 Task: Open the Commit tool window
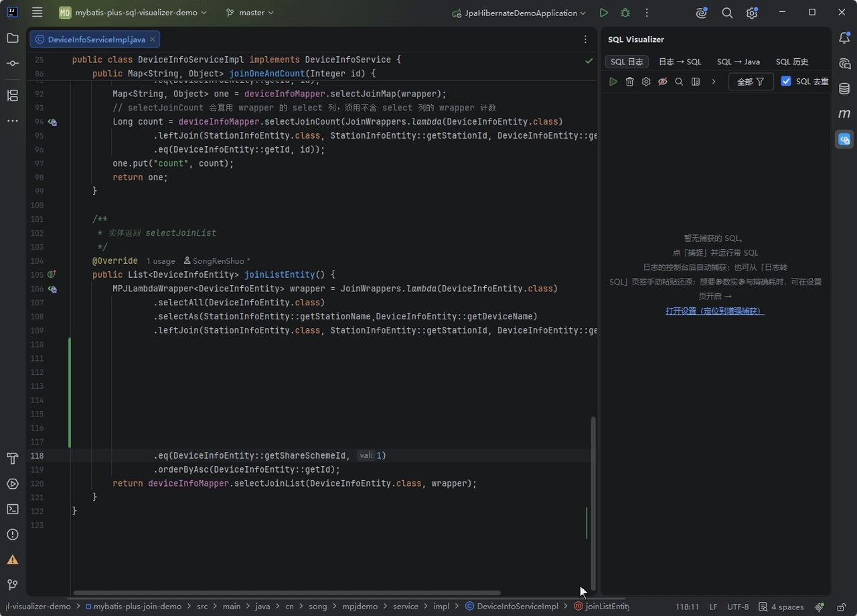click(13, 63)
